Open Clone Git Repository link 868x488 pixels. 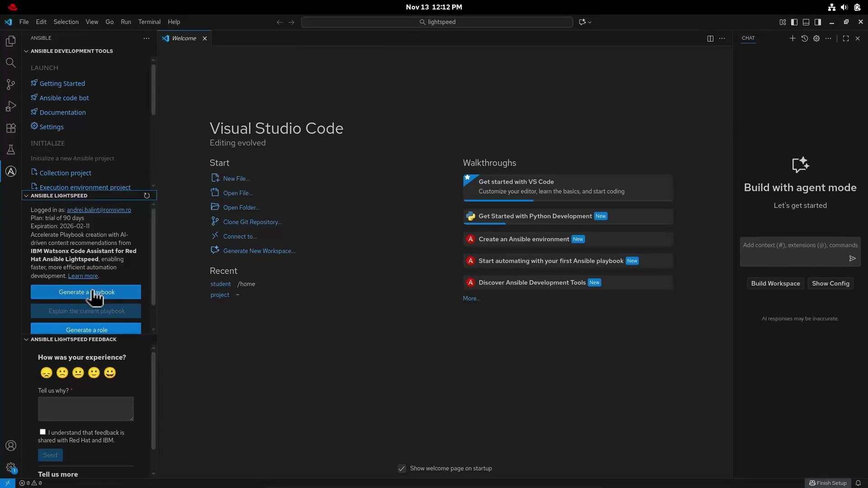[252, 222]
